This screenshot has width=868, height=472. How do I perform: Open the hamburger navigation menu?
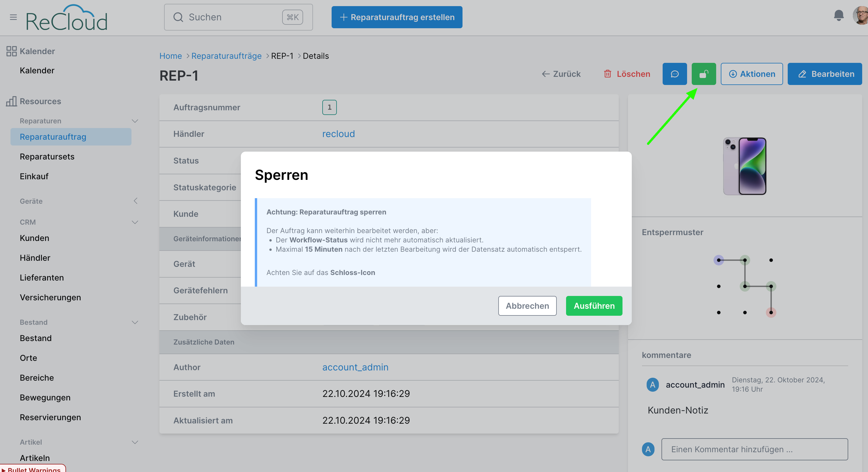point(13,17)
